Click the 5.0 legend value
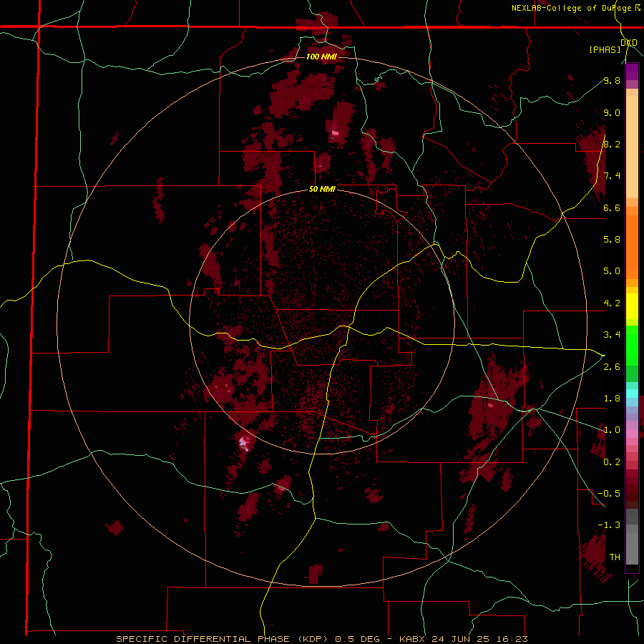 point(612,271)
